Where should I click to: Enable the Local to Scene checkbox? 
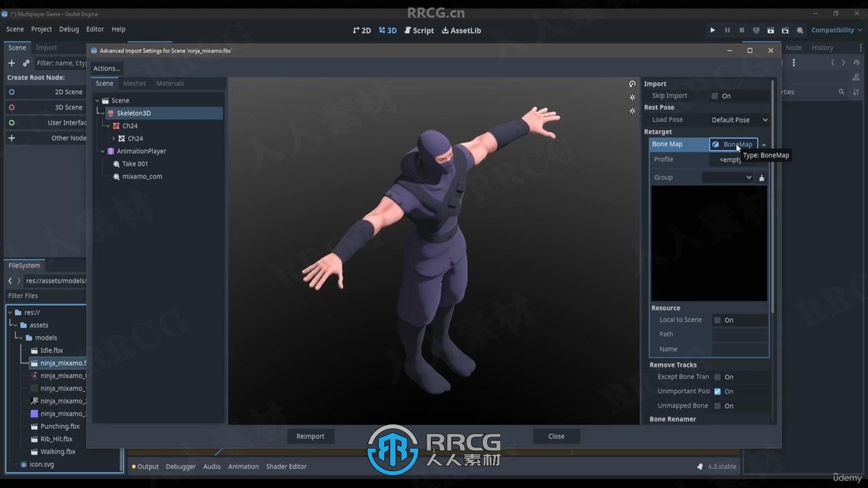click(717, 320)
